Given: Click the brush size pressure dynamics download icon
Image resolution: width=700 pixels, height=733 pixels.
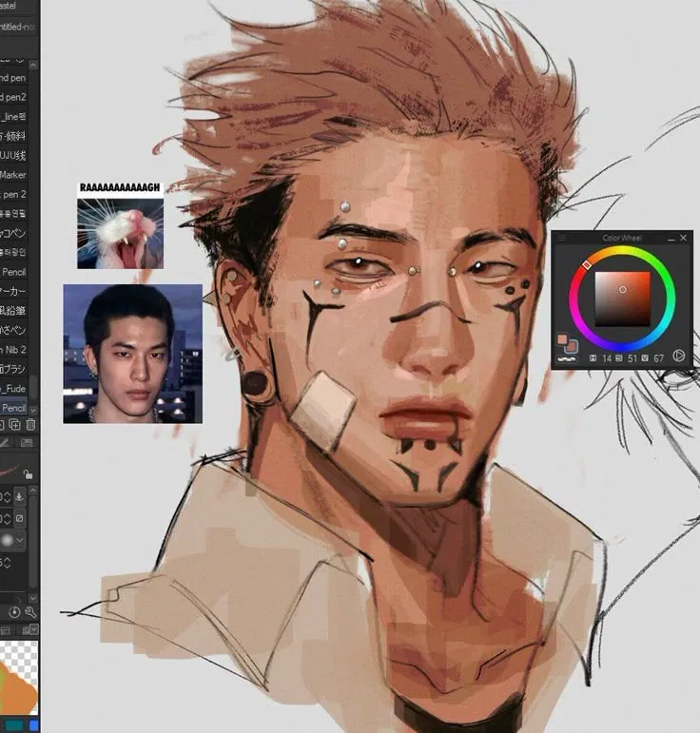Looking at the screenshot, I should (19, 496).
